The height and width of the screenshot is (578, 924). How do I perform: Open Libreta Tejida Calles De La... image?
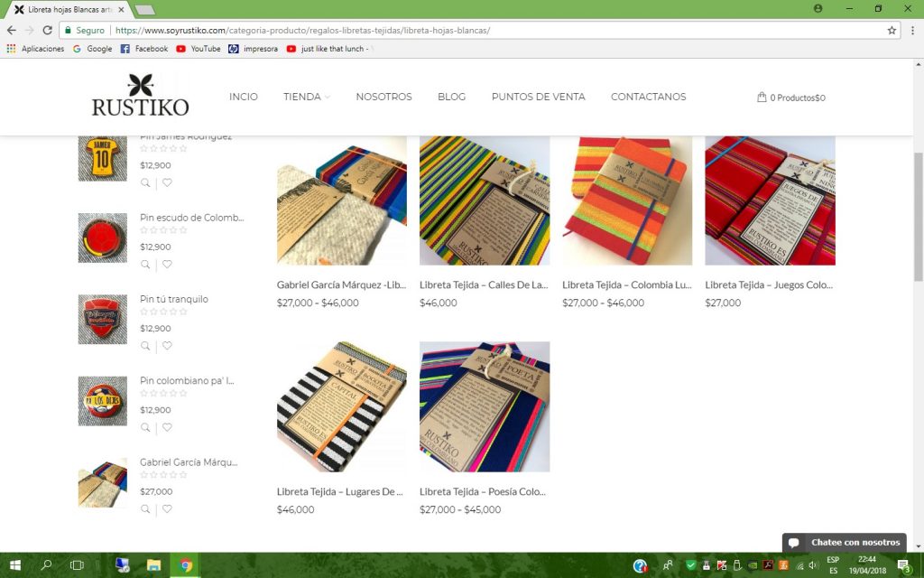coord(485,200)
